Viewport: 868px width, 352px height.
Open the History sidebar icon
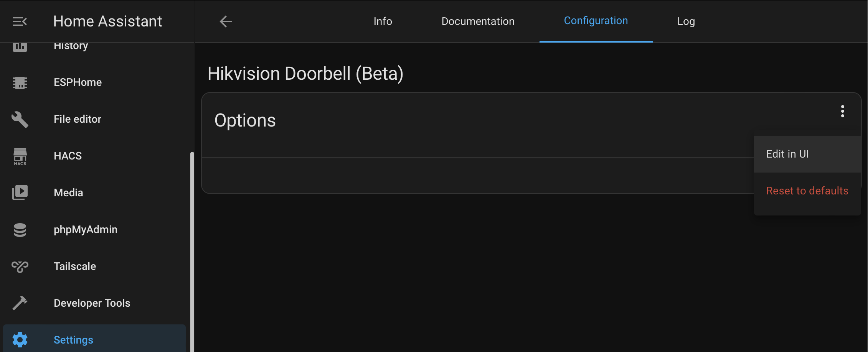coord(20,46)
